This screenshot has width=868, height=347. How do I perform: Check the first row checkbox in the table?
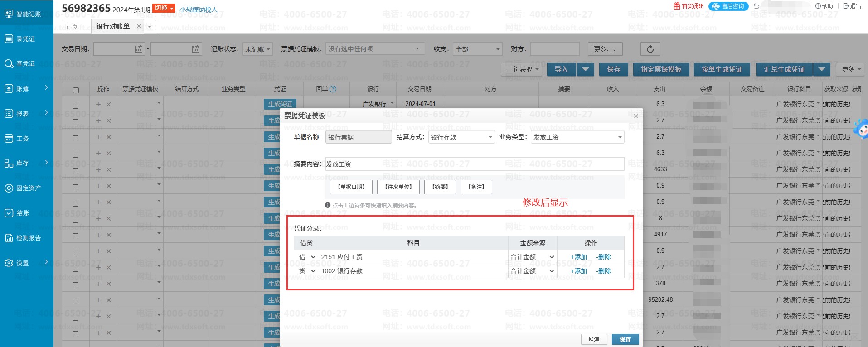coord(76,106)
